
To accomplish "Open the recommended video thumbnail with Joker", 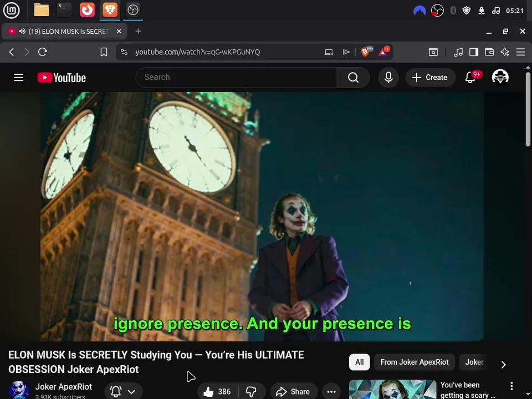I will click(392, 389).
